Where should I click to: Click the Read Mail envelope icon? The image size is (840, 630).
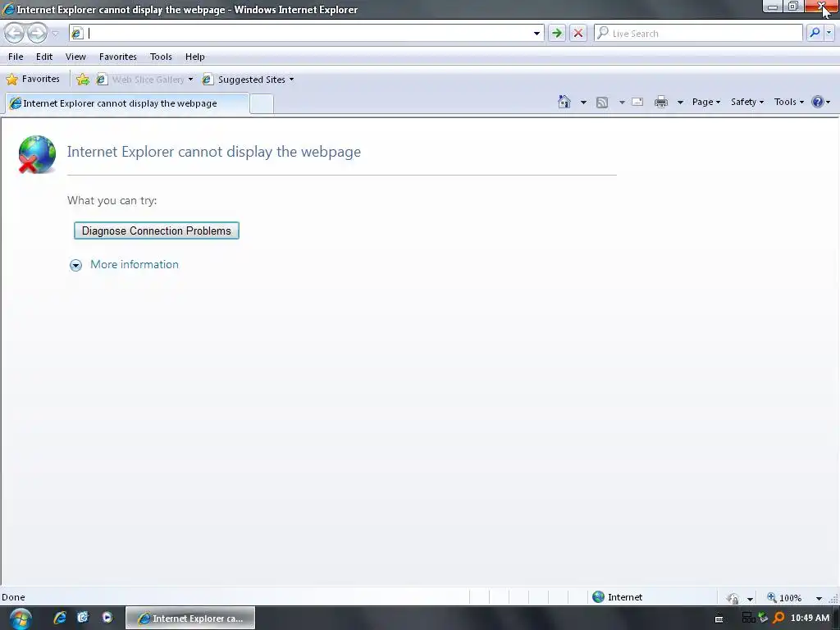pos(637,102)
